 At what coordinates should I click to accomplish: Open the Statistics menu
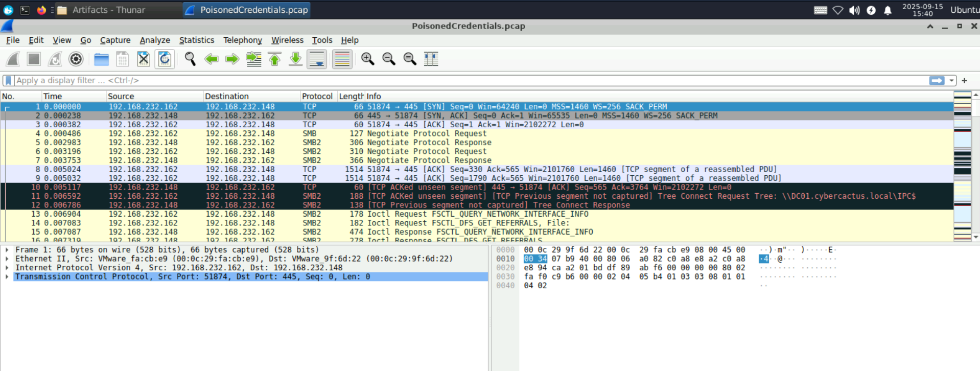click(196, 40)
